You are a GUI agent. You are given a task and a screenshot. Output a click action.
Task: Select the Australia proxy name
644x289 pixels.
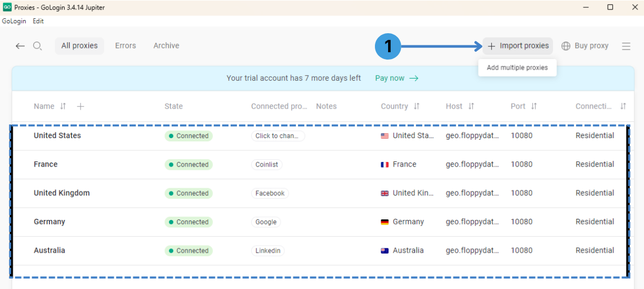49,251
